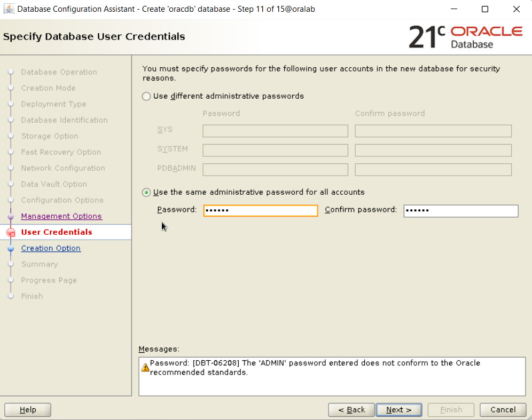This screenshot has width=532, height=420.
Task: Select User Credentials in step list
Action: (x=57, y=232)
